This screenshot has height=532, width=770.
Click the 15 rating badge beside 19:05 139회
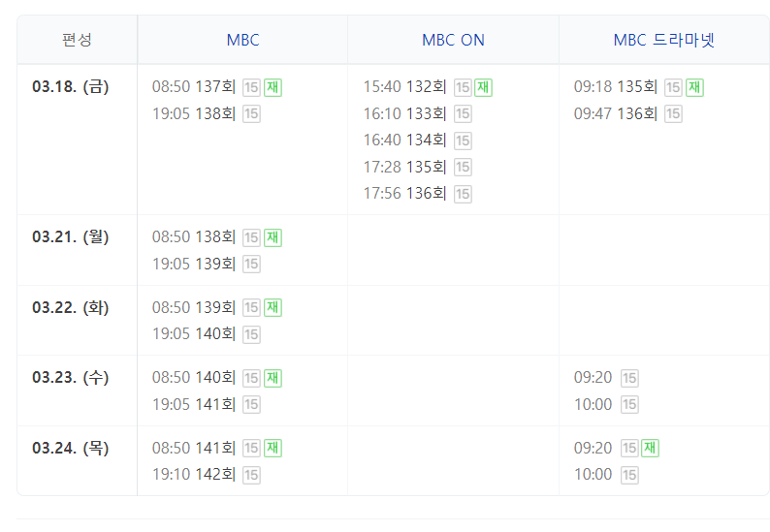point(251,264)
